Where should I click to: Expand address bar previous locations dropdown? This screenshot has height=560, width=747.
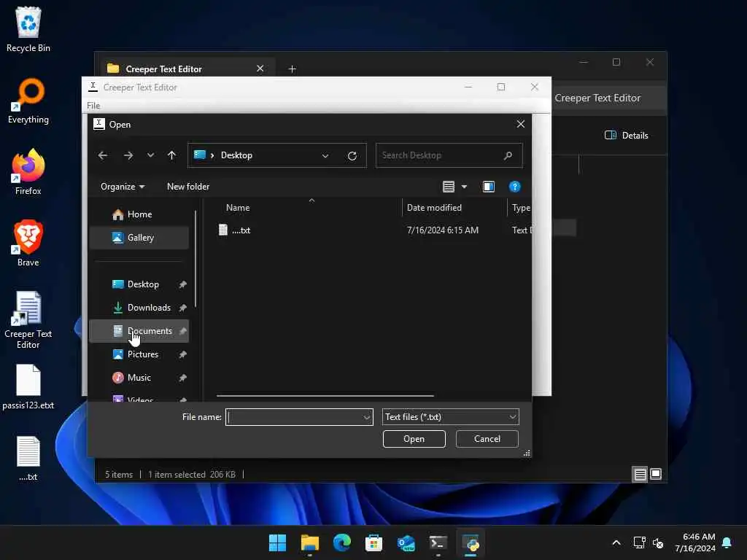[x=325, y=156]
